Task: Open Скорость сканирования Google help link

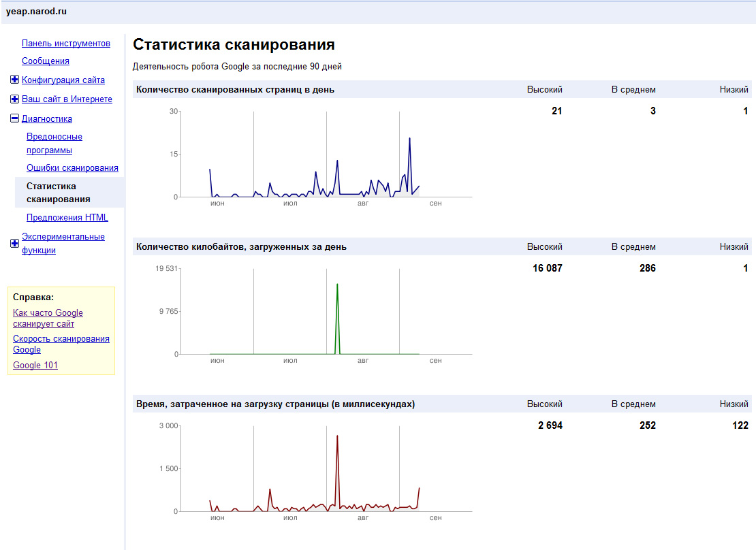Action: tap(61, 344)
